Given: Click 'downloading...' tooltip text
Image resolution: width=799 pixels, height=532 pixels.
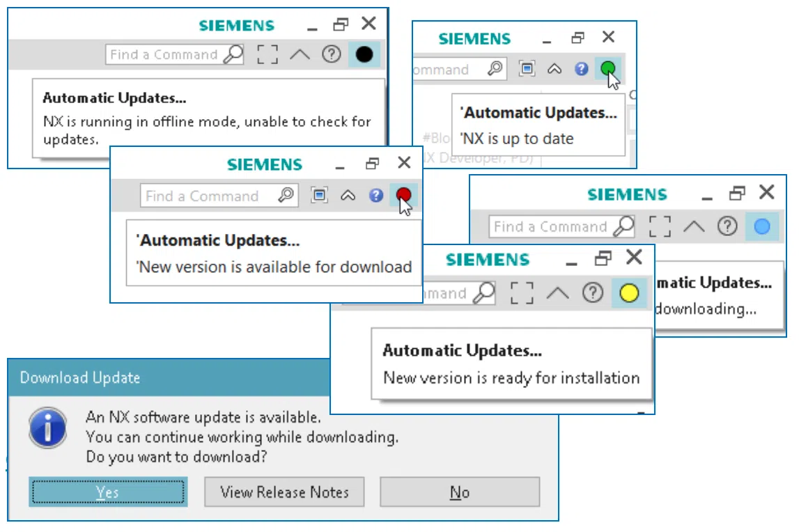Looking at the screenshot, I should [706, 308].
